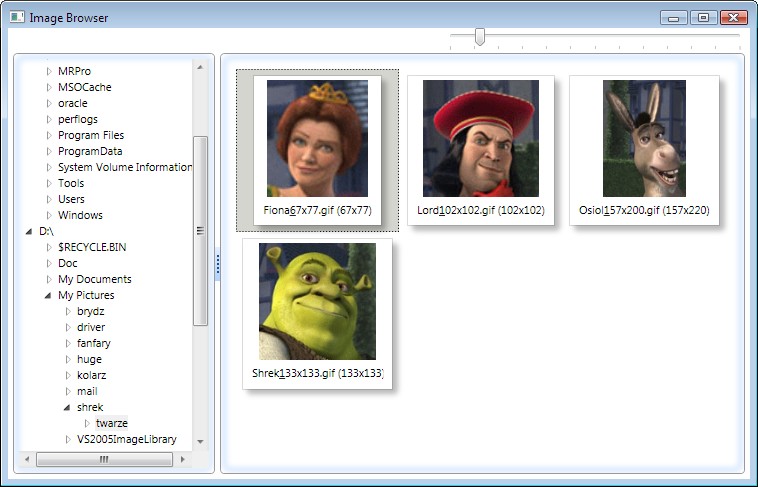This screenshot has width=758, height=487.
Task: Expand the MSOCache folder arrow
Action: coord(49,87)
